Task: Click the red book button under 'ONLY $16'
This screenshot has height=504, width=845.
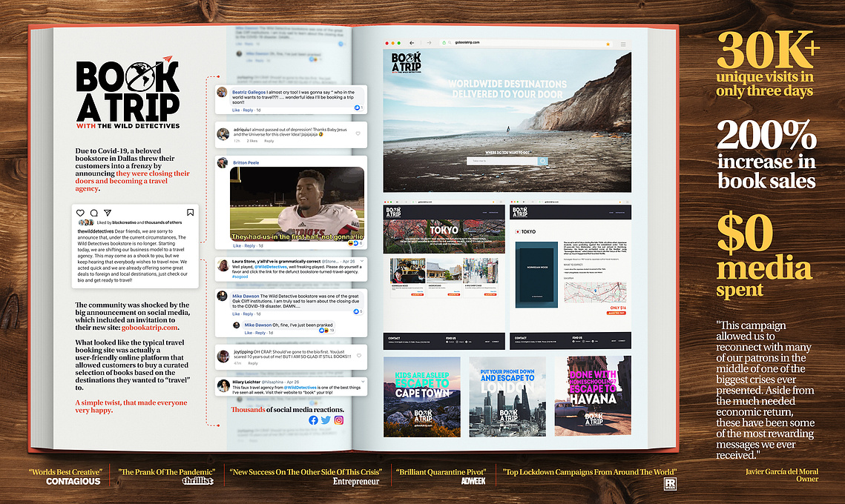Action: (617, 313)
